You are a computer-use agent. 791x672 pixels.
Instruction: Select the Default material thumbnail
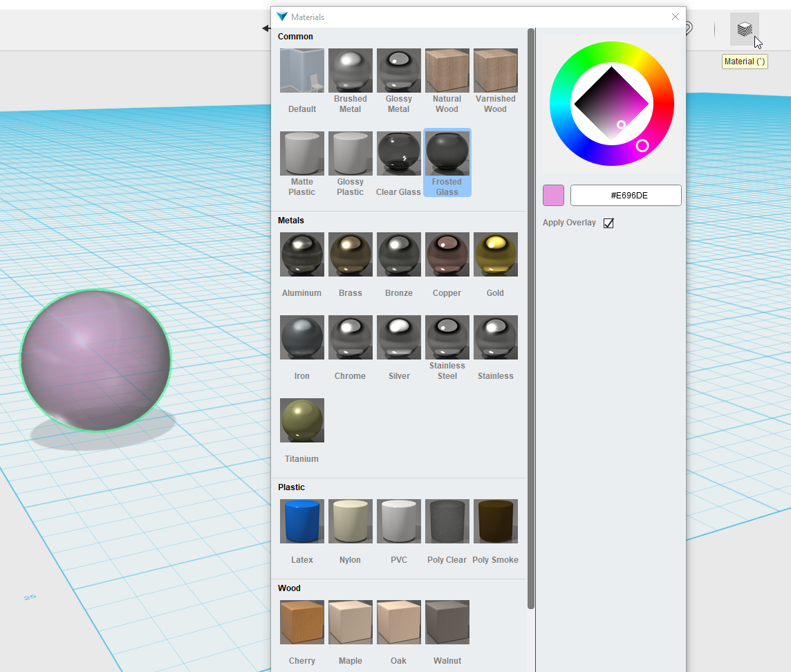click(x=301, y=71)
